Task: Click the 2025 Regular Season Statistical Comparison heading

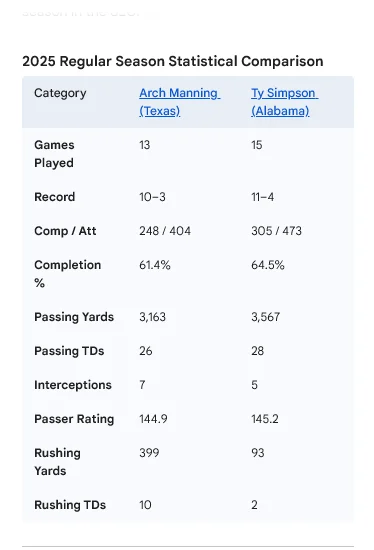Action: [173, 61]
